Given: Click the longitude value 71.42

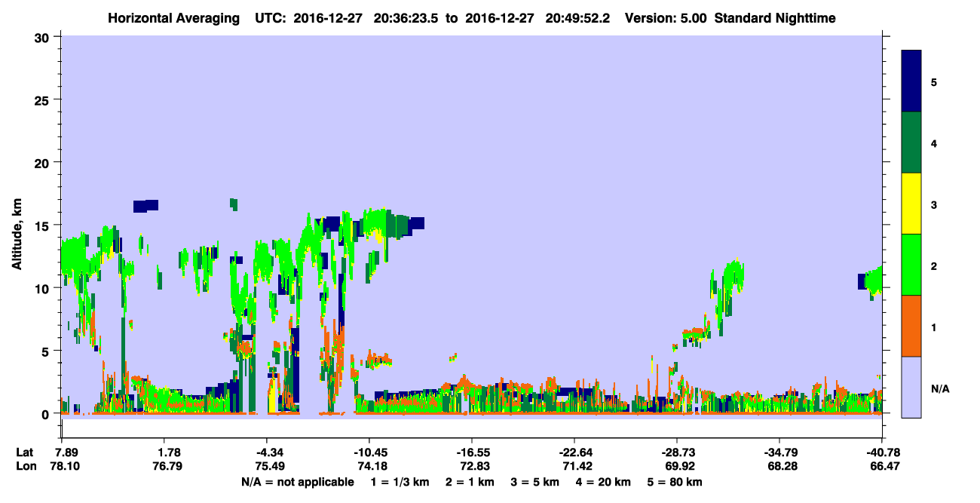Looking at the screenshot, I should click(578, 467).
